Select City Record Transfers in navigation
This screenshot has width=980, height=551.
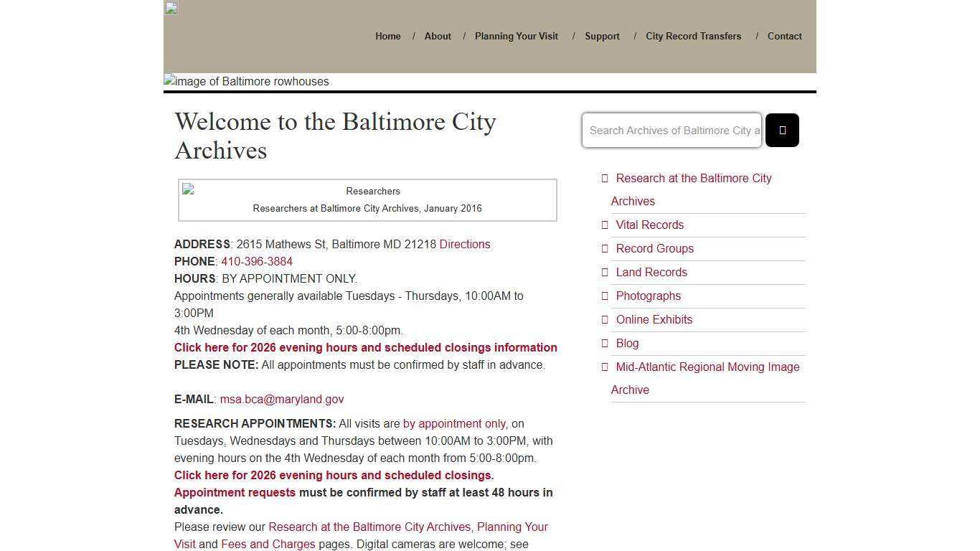[693, 36]
